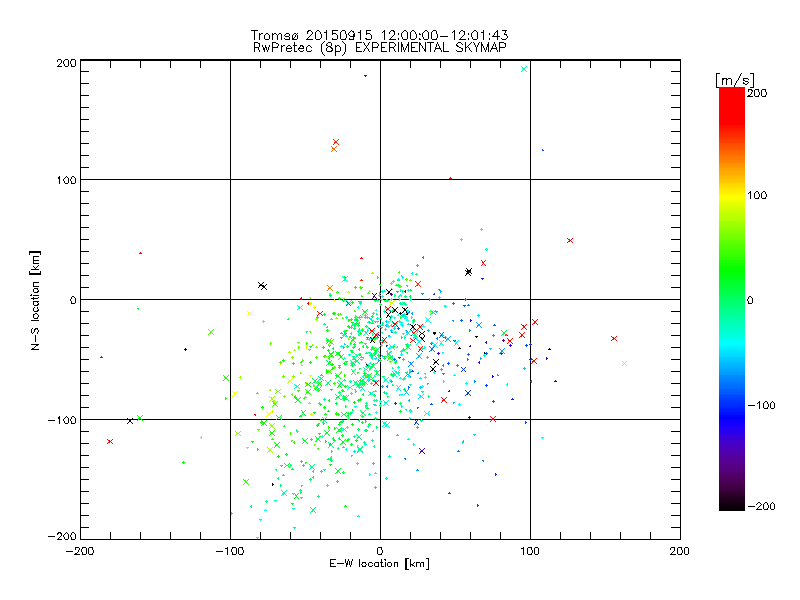Click the -100 label on the E-W axis

coord(230,551)
